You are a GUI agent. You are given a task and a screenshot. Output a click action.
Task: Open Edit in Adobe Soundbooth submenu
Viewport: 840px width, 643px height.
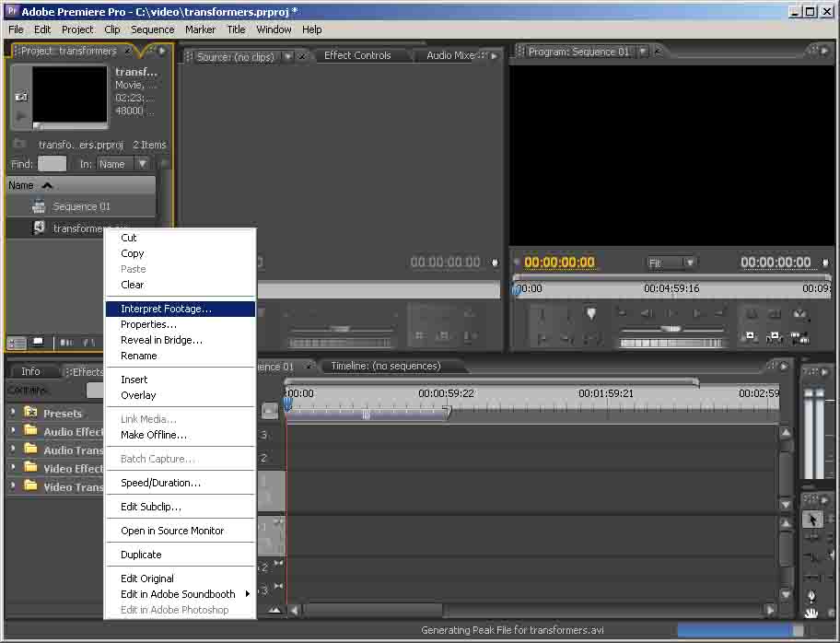tap(181, 593)
